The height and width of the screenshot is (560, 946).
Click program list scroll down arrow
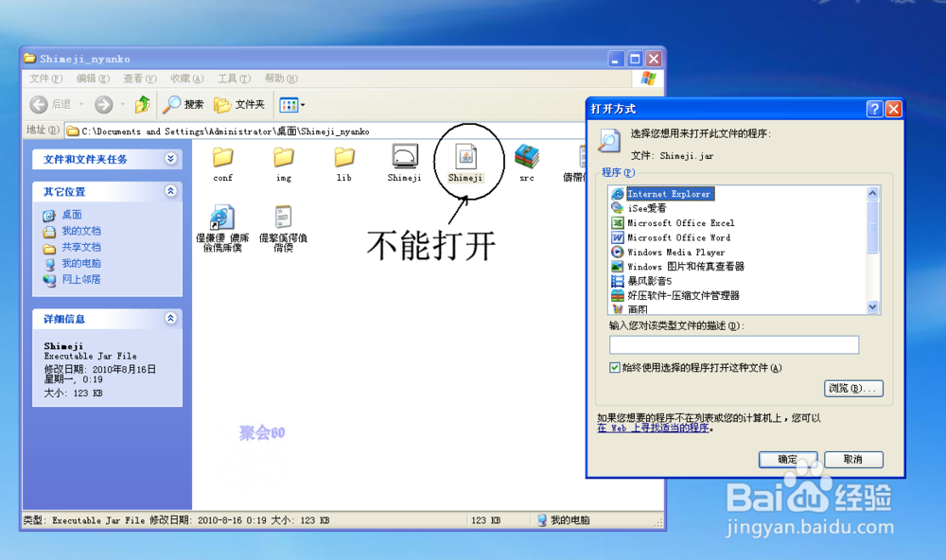(x=872, y=306)
